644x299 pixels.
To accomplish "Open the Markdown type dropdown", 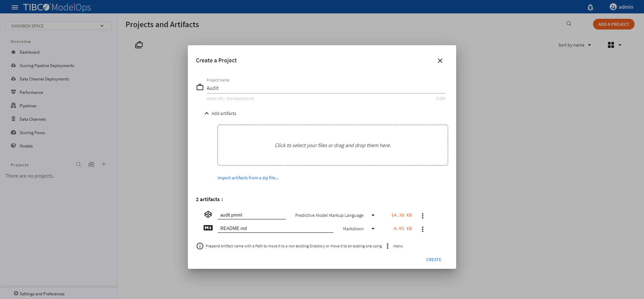I will [373, 229].
